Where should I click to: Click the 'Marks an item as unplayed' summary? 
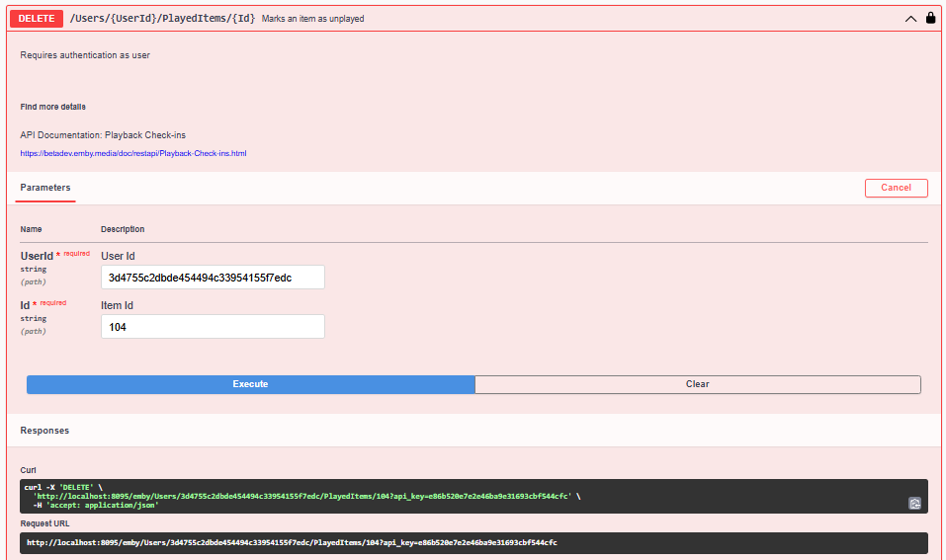[x=312, y=19]
